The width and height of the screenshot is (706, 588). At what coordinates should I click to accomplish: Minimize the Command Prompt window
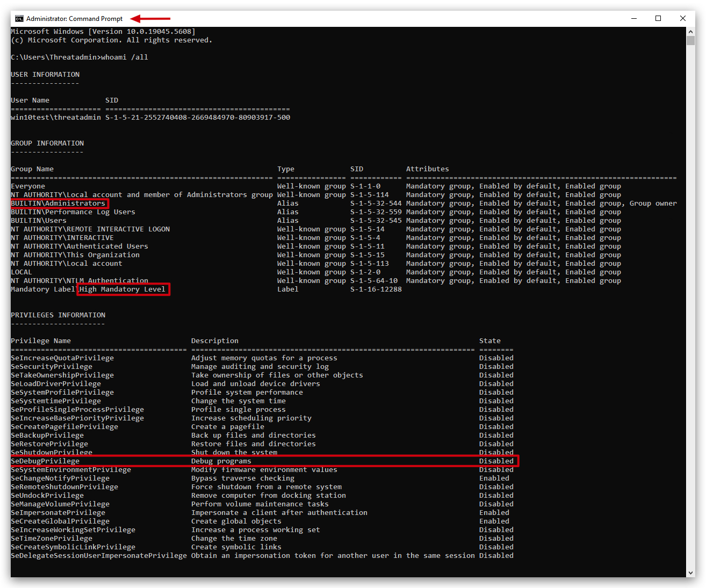[634, 18]
